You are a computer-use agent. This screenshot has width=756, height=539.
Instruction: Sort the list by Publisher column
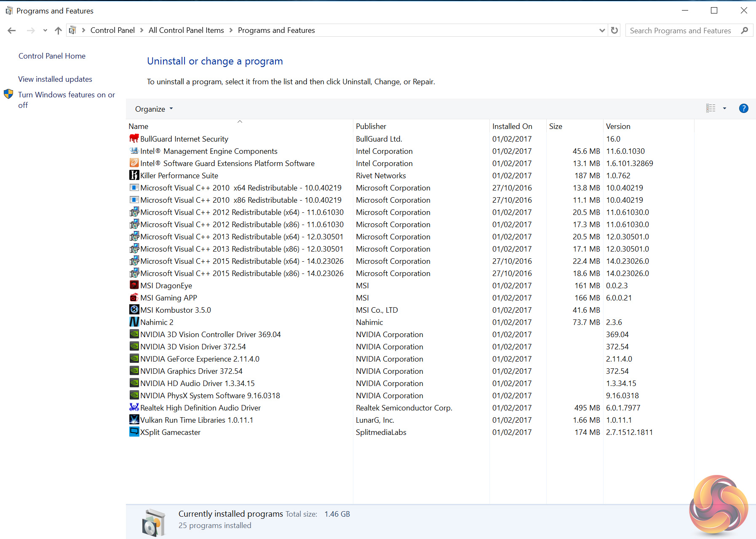point(371,126)
